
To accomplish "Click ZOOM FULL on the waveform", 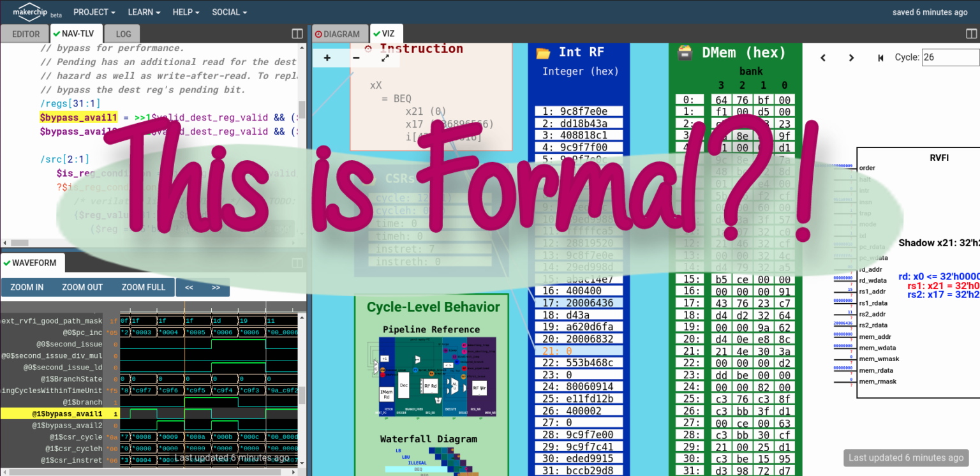I will [144, 287].
